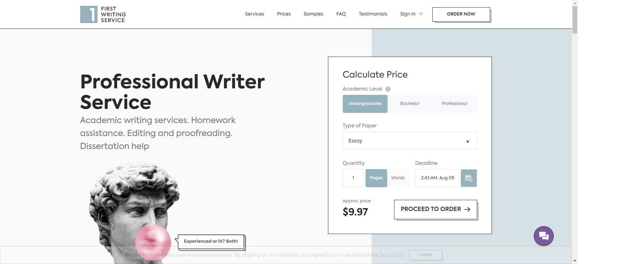The height and width of the screenshot is (264, 644).
Task: Navigate to the FAQ page
Action: (341, 14)
